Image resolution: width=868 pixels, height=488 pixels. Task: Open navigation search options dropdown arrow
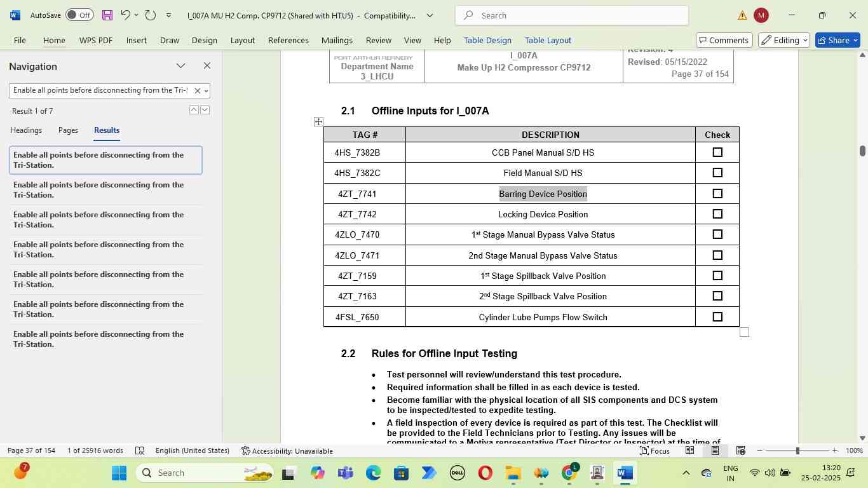coord(206,91)
